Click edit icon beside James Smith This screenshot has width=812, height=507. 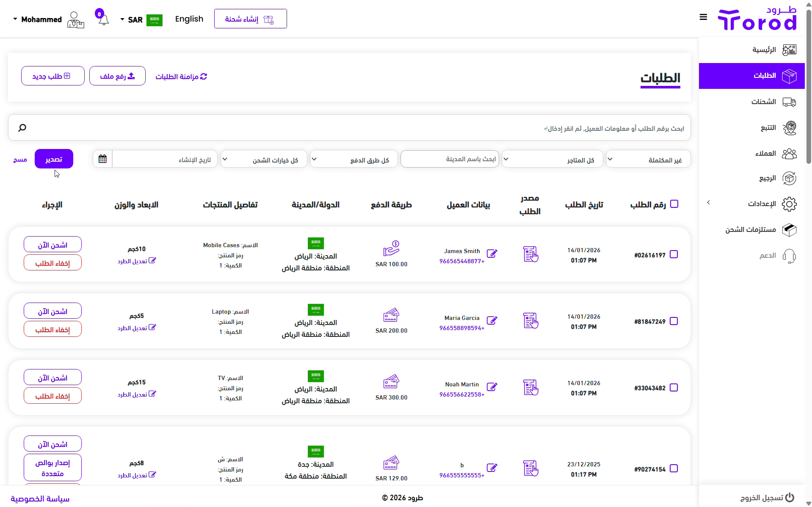tap(492, 253)
